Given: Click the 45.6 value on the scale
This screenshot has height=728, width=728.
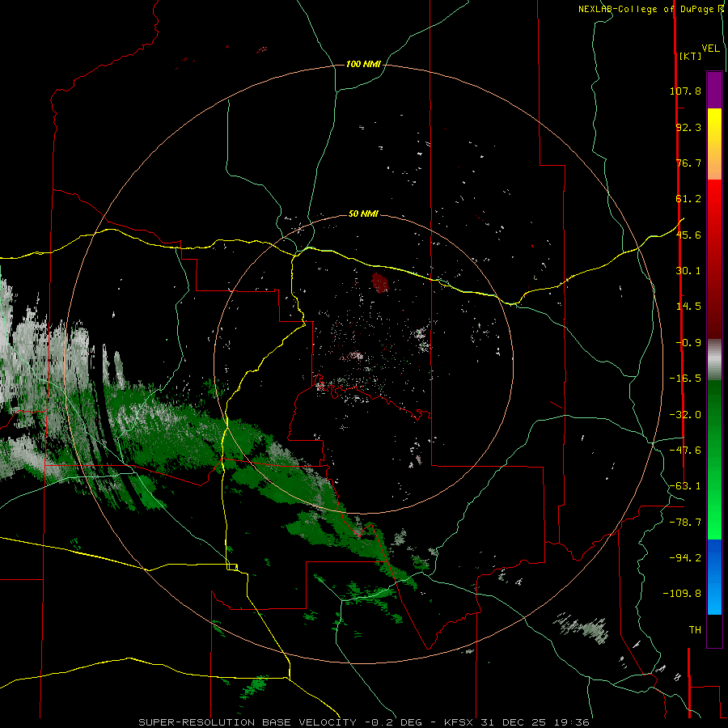Looking at the screenshot, I should [688, 235].
